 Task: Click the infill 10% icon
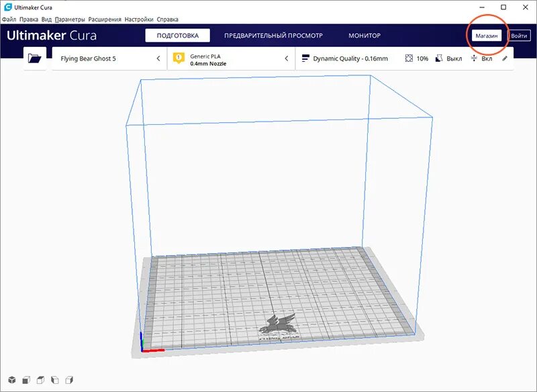pos(409,58)
